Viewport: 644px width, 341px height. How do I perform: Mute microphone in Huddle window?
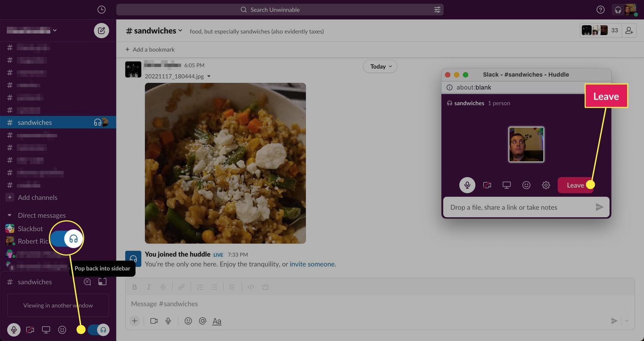coord(467,185)
